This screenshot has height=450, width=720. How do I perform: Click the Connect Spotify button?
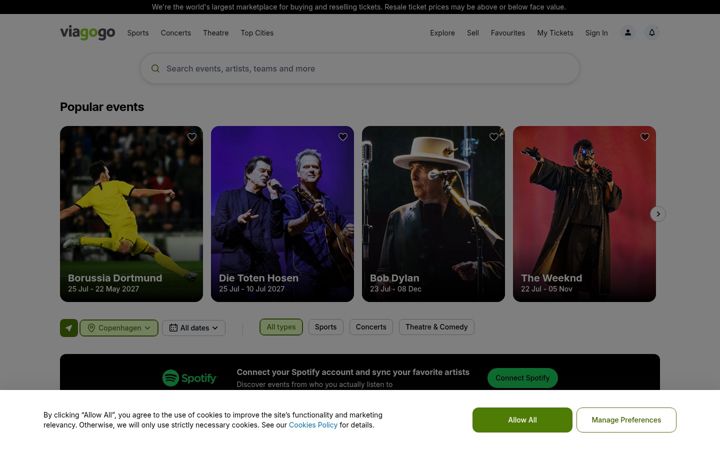pyautogui.click(x=523, y=378)
